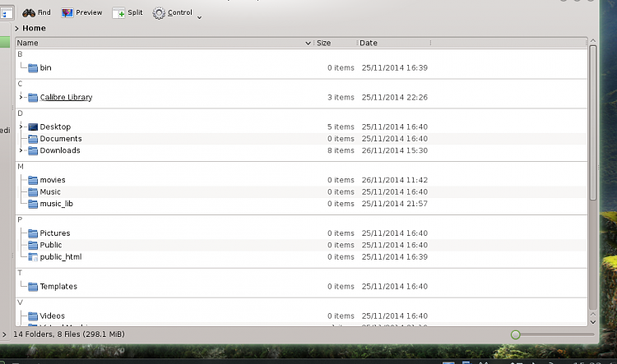Click the Desktop folder name
The width and height of the screenshot is (617, 364).
(x=55, y=127)
